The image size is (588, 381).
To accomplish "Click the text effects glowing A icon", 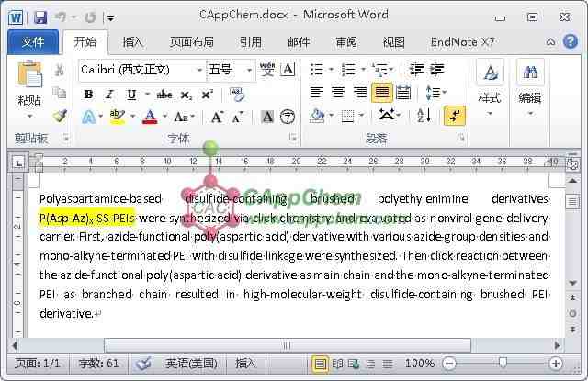I will point(88,118).
